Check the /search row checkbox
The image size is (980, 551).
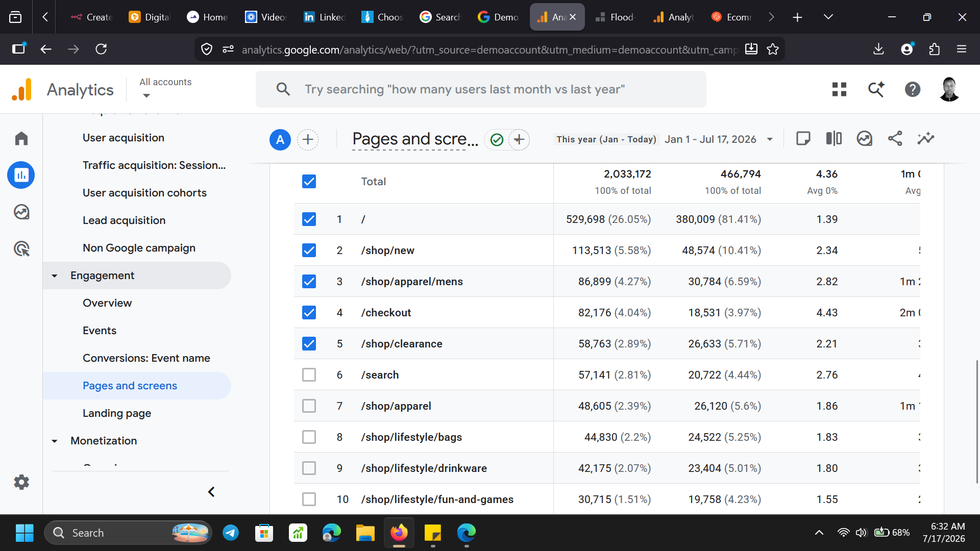pyautogui.click(x=309, y=375)
